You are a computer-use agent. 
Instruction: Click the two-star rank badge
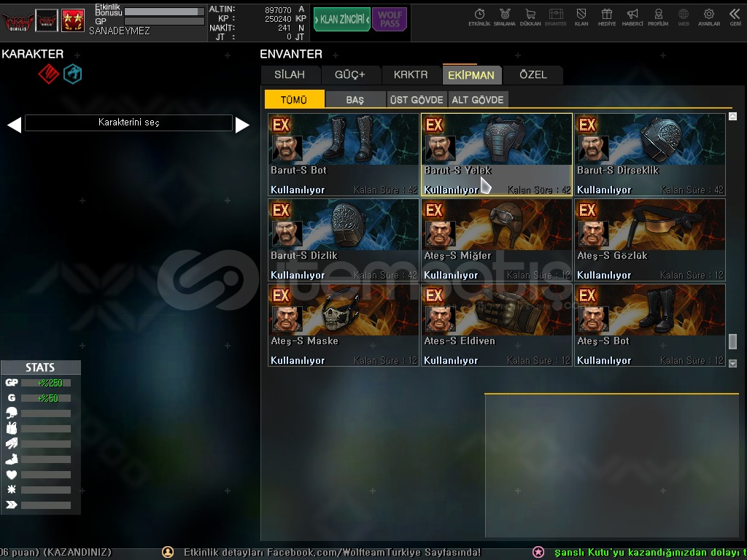tap(73, 21)
